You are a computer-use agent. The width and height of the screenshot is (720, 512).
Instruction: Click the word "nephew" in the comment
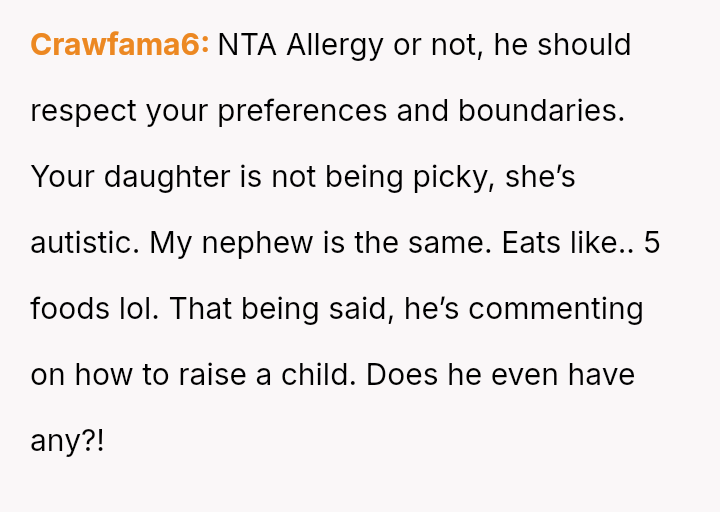[252, 243]
